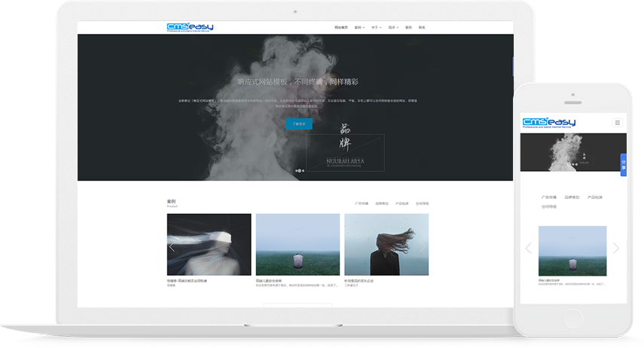Expand the 案例 dropdown in navigation
The height and width of the screenshot is (348, 644).
pyautogui.click(x=359, y=27)
